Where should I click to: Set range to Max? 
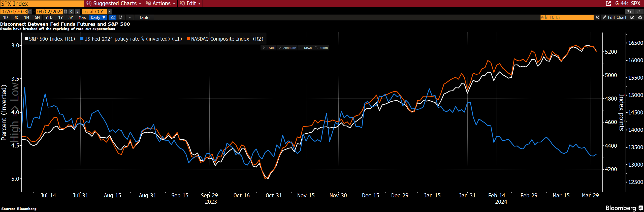coord(82,17)
